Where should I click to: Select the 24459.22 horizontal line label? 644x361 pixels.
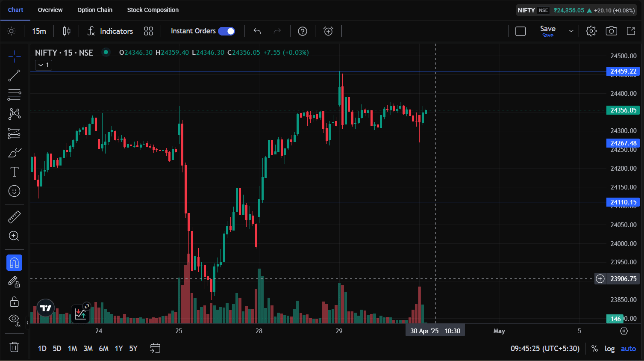[623, 71]
